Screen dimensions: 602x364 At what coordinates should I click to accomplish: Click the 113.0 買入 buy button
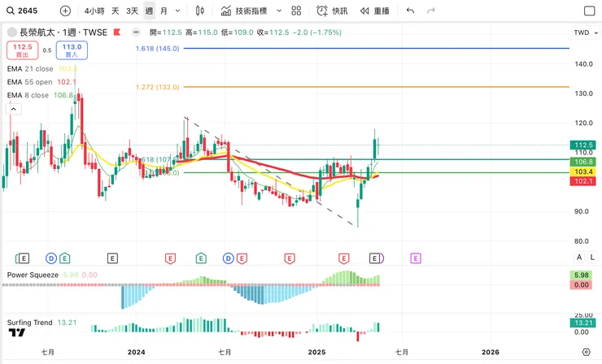[72, 50]
